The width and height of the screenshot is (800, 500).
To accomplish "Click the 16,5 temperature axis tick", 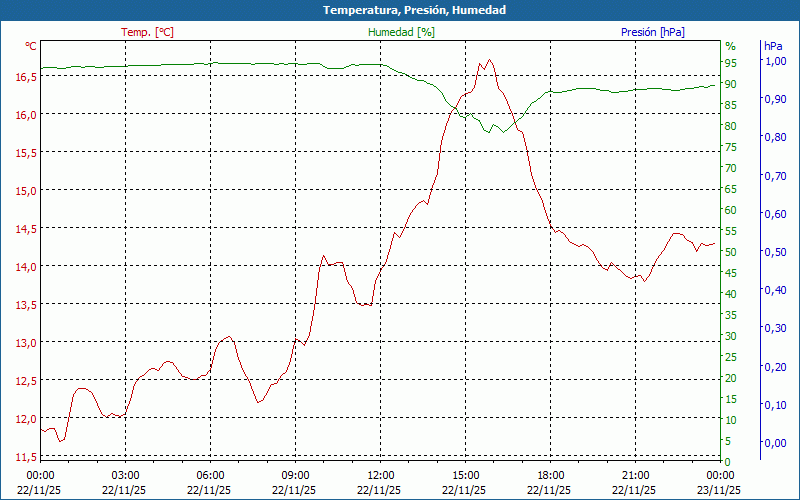I will tap(25, 76).
